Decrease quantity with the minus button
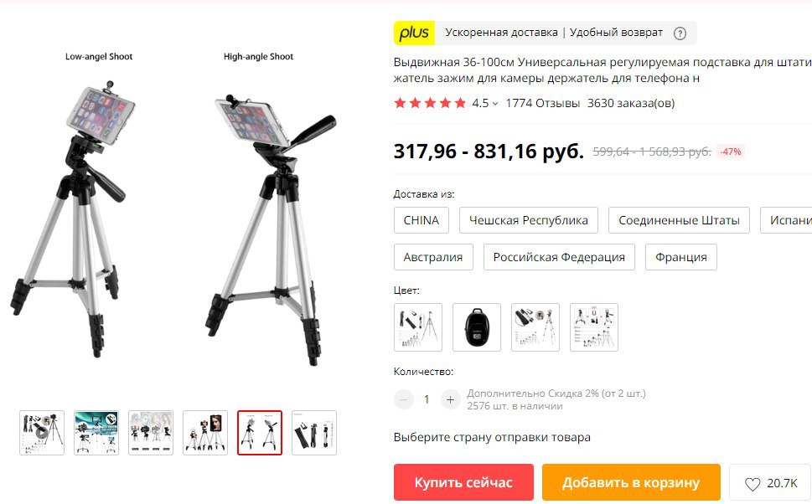The height and width of the screenshot is (504, 812). click(403, 399)
